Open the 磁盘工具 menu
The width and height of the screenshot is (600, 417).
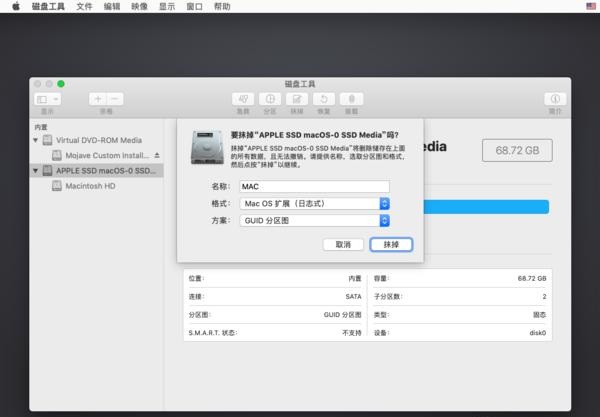click(x=48, y=7)
